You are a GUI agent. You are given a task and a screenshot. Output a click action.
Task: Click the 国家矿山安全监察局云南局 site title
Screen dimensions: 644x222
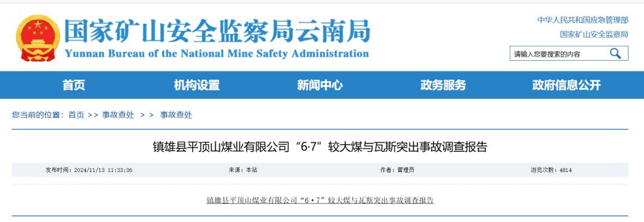pos(217,32)
